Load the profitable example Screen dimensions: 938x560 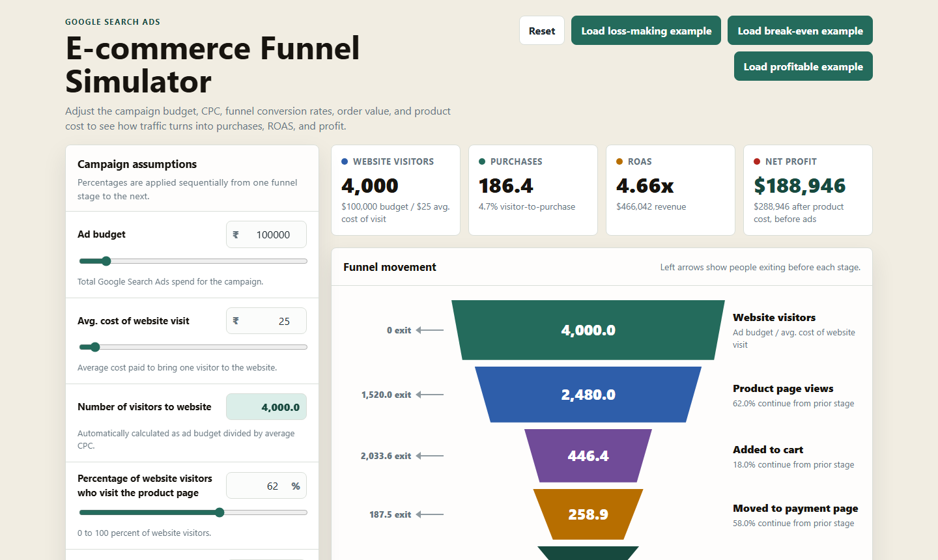pos(803,66)
